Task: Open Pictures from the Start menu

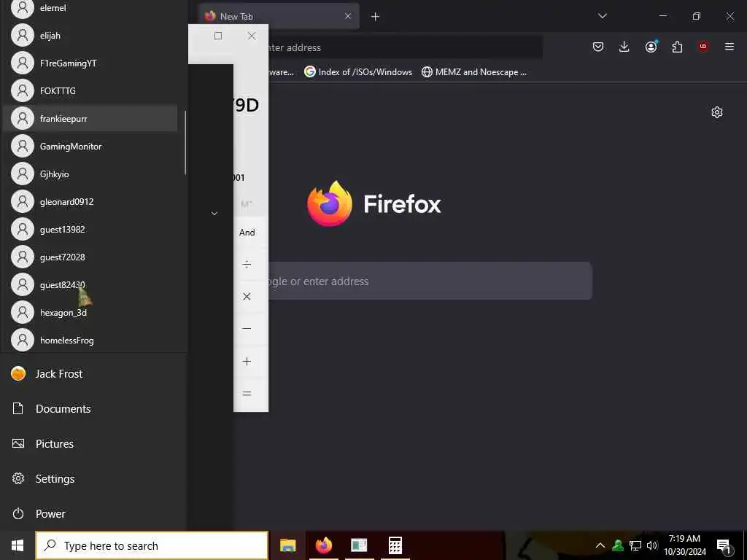Action: click(x=93, y=443)
